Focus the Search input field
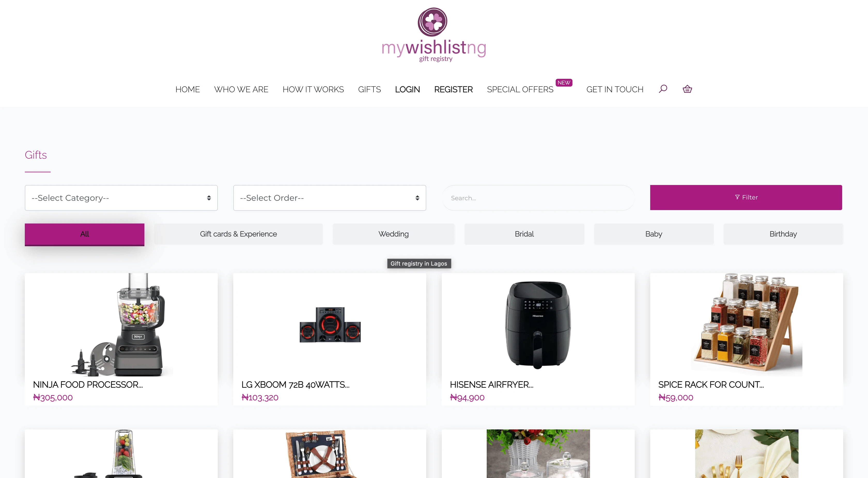868x478 pixels. tap(538, 198)
